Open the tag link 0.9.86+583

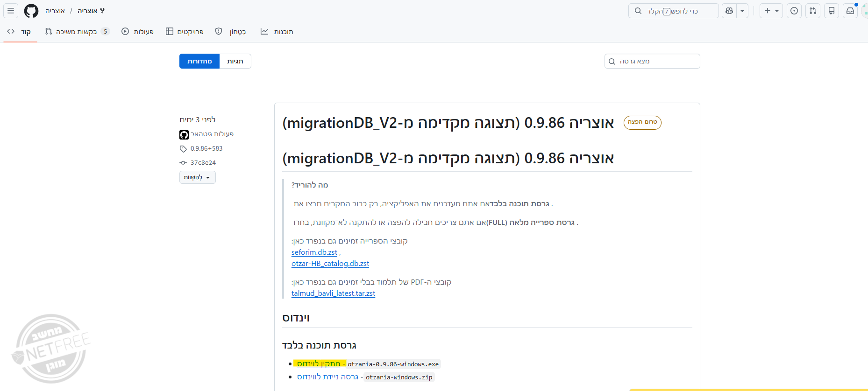click(x=206, y=149)
